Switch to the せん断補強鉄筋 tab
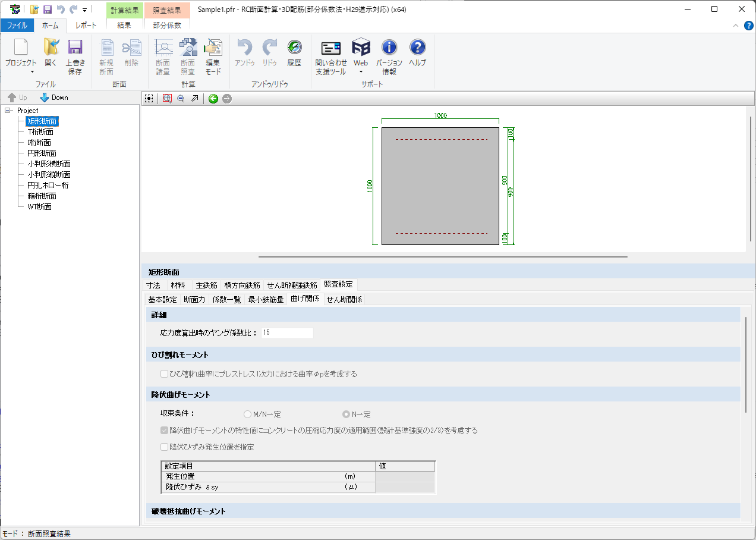 pyautogui.click(x=292, y=285)
